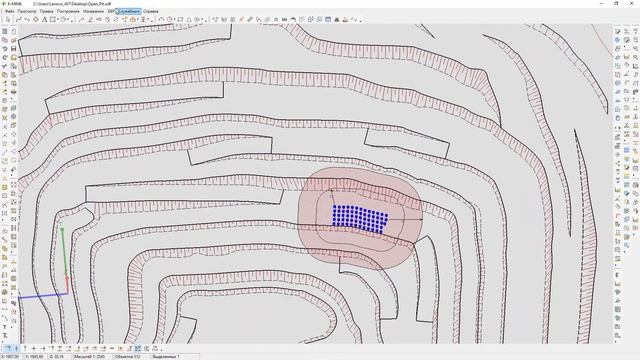Click the plus-shaped snap icon in bottom toolbar
The width and height of the screenshot is (640, 360).
pos(33,349)
